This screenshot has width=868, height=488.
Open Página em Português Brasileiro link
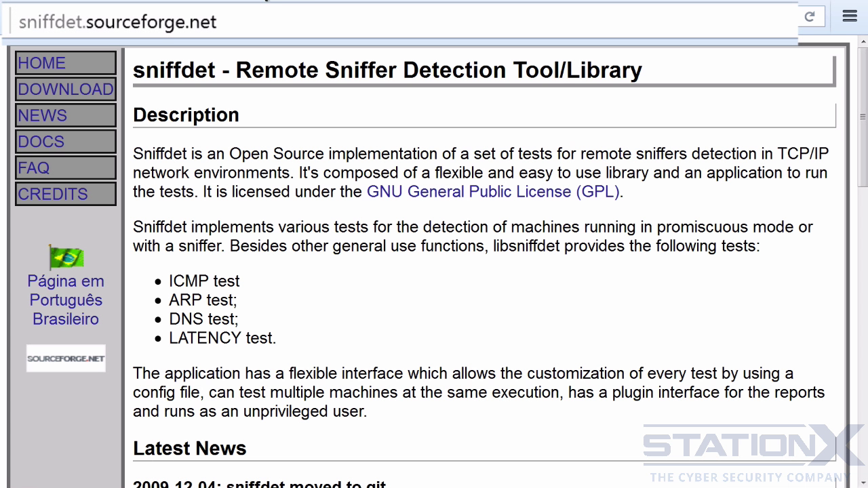(x=66, y=300)
